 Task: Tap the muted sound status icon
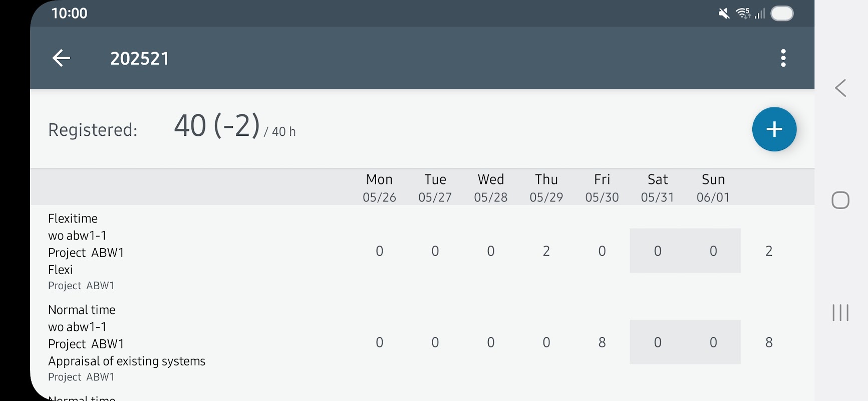click(724, 14)
